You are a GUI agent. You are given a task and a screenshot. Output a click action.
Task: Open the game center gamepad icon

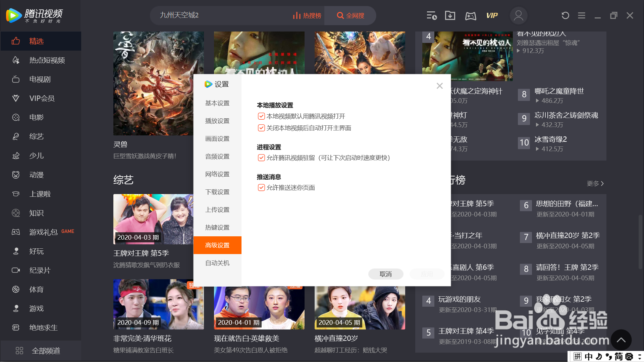tap(470, 16)
